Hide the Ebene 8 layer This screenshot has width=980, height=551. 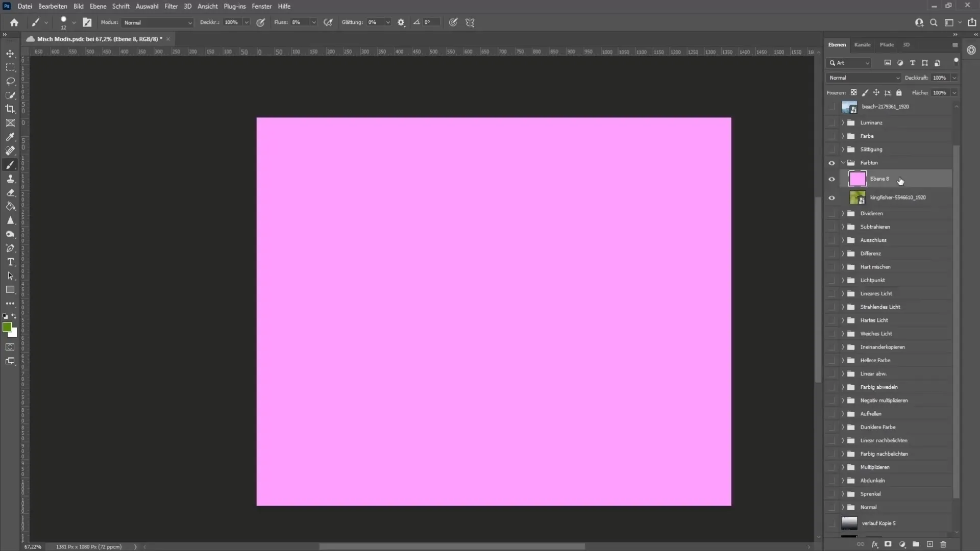831,178
